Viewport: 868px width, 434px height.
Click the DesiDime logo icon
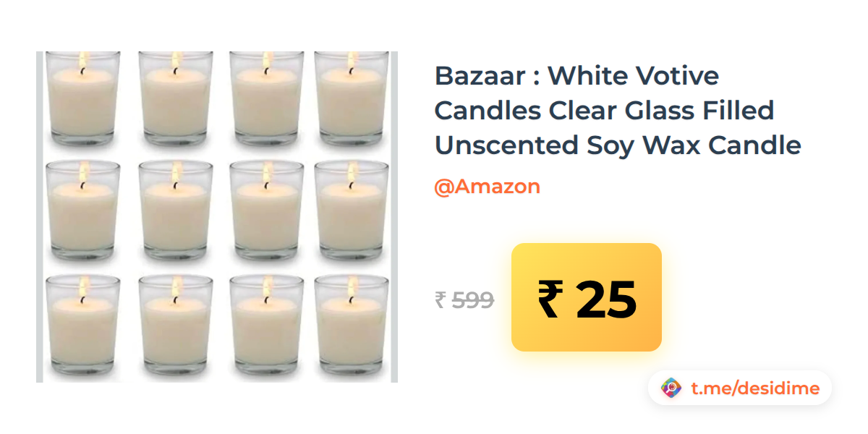672,388
